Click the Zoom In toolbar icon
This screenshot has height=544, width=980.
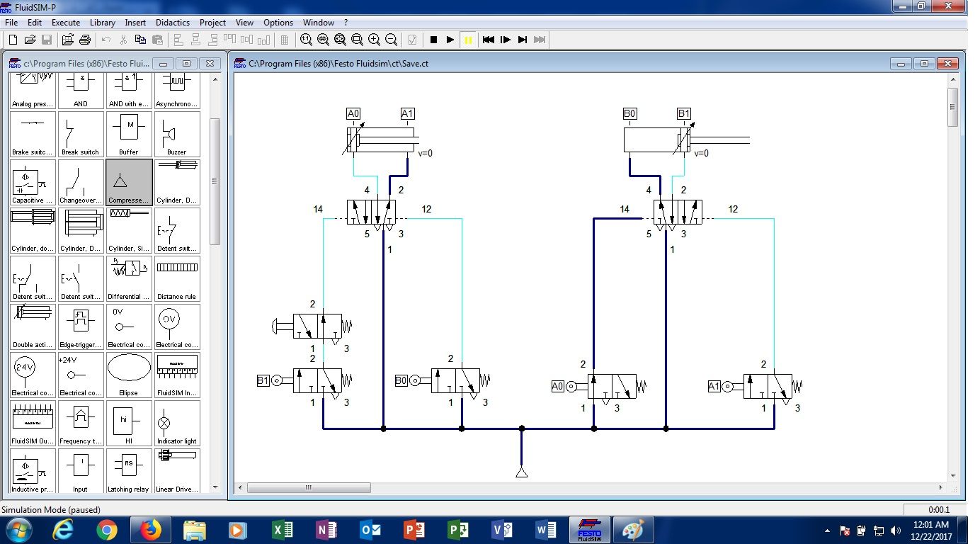point(374,40)
